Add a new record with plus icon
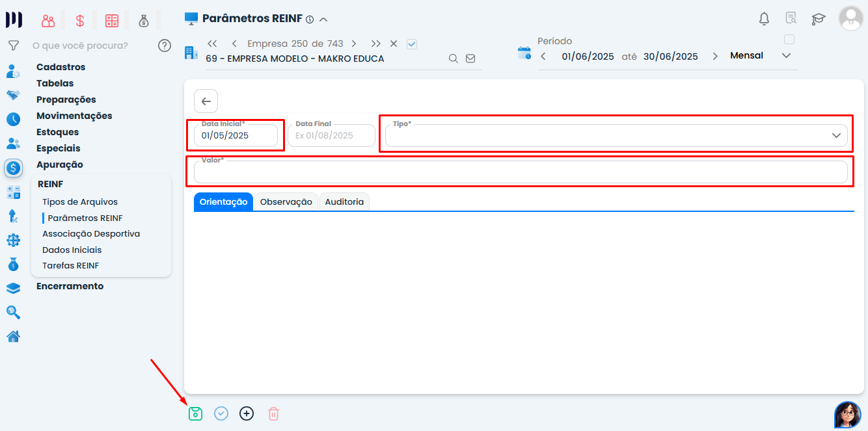The height and width of the screenshot is (431, 868). click(247, 413)
